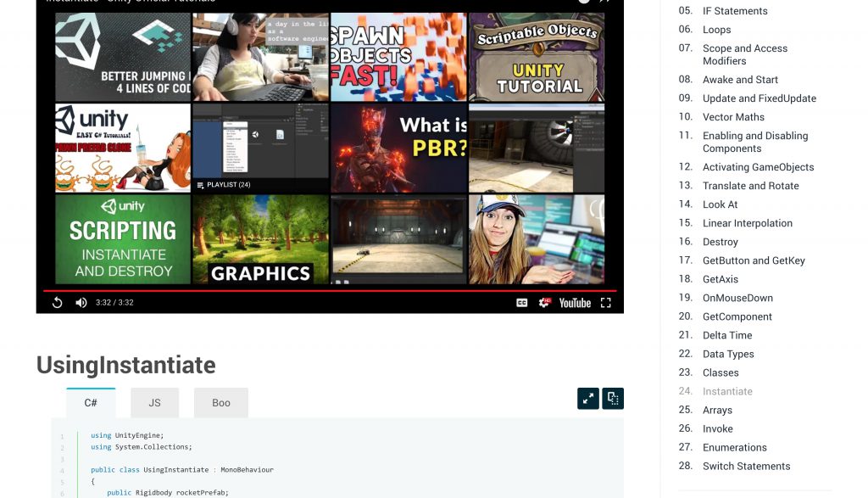Open the woman in cap video thumbnail
The height and width of the screenshot is (498, 868).
click(537, 239)
